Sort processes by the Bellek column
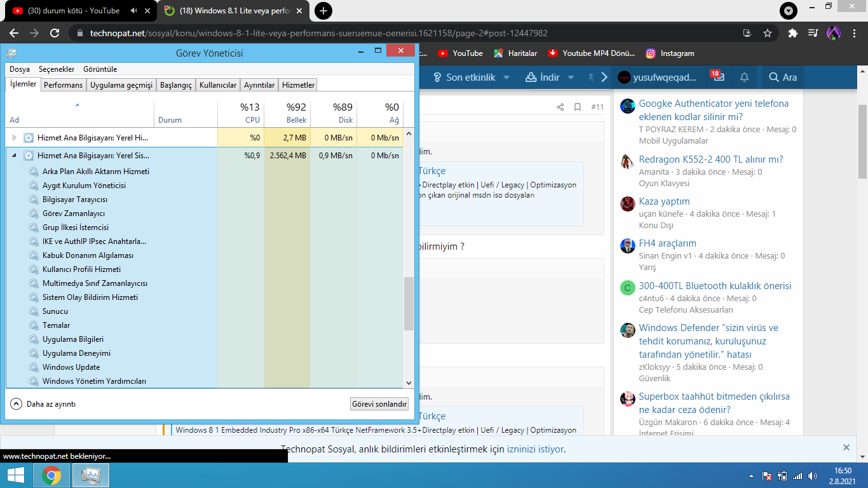 click(x=287, y=113)
